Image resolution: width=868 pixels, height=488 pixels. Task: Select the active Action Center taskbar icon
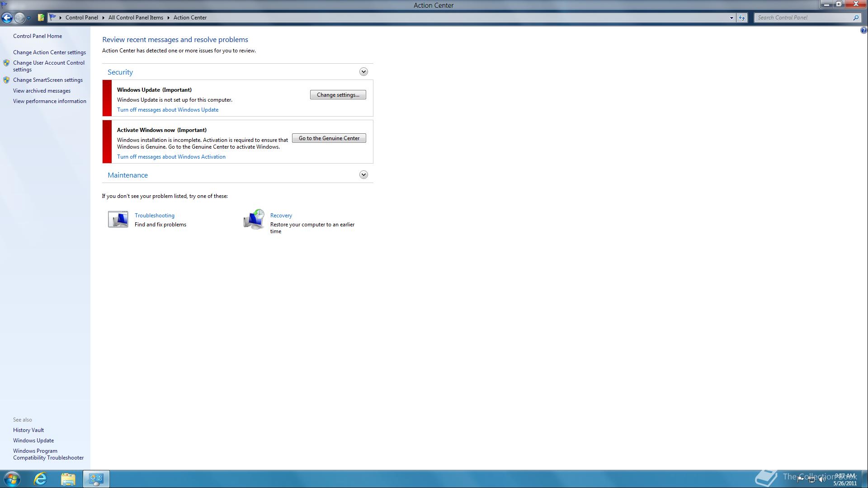pyautogui.click(x=96, y=479)
